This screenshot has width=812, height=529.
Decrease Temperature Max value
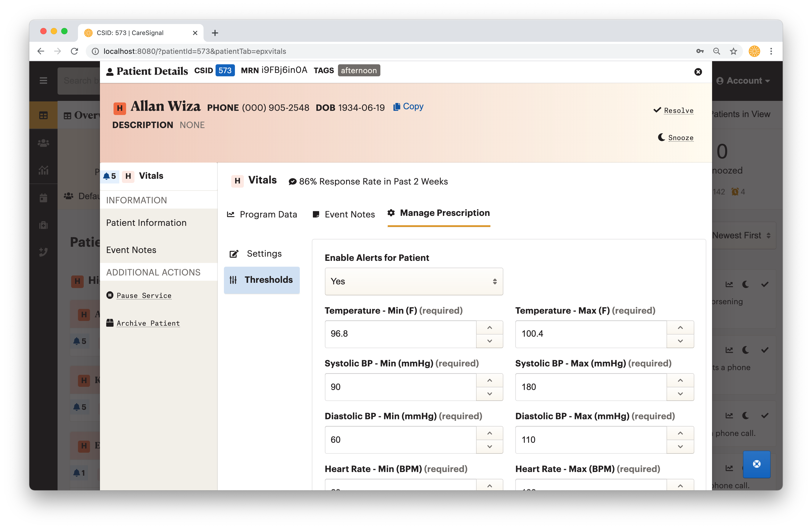pos(680,341)
